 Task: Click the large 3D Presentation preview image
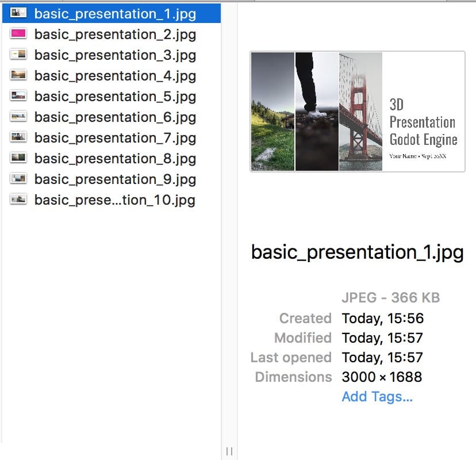coord(358,112)
